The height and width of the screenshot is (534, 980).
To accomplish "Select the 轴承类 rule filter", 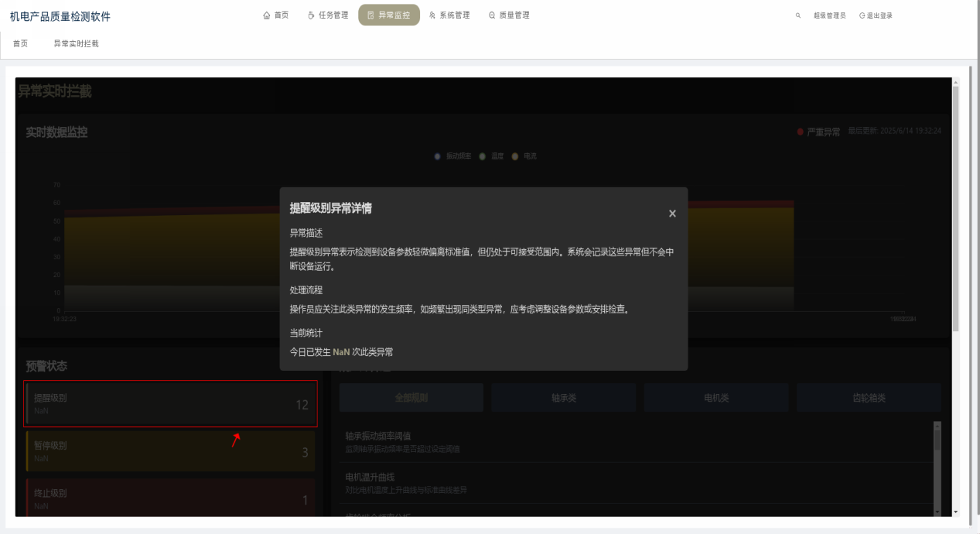I will point(564,398).
